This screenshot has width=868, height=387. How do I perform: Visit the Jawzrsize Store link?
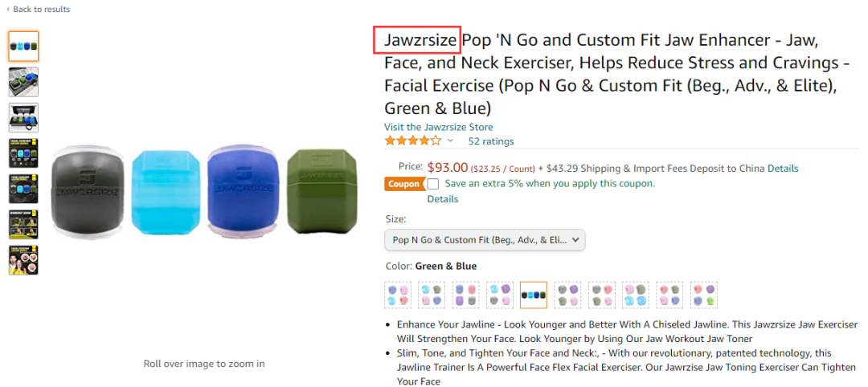point(438,127)
